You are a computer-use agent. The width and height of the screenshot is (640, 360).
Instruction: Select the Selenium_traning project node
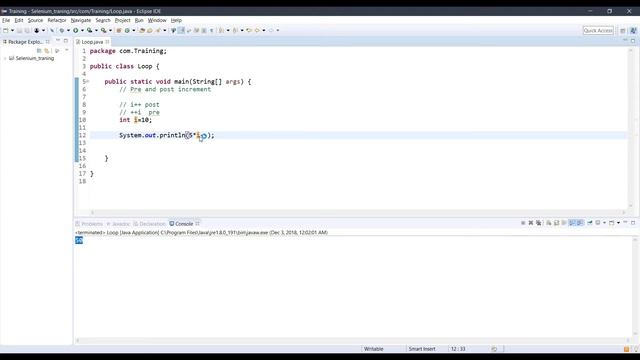pos(31,58)
